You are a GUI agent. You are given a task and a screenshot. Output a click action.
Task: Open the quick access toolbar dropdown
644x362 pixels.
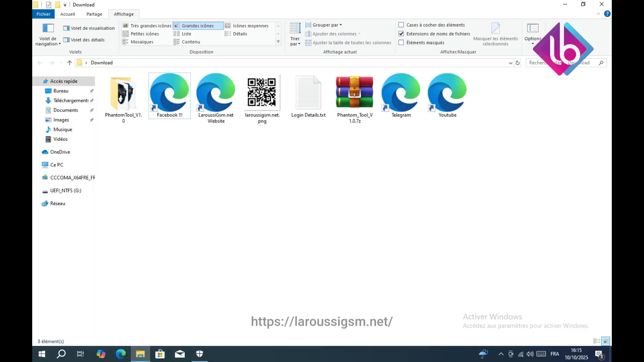[65, 5]
